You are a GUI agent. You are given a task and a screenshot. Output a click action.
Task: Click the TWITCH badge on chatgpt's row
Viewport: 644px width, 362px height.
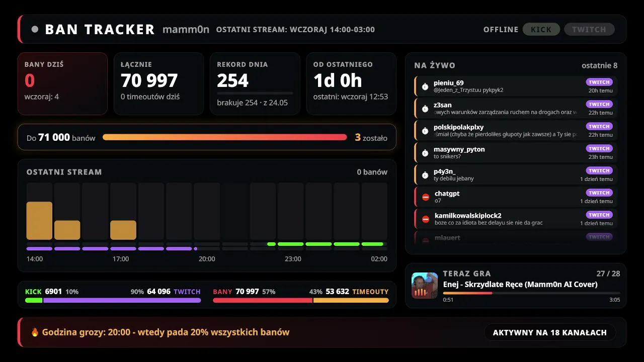click(599, 193)
